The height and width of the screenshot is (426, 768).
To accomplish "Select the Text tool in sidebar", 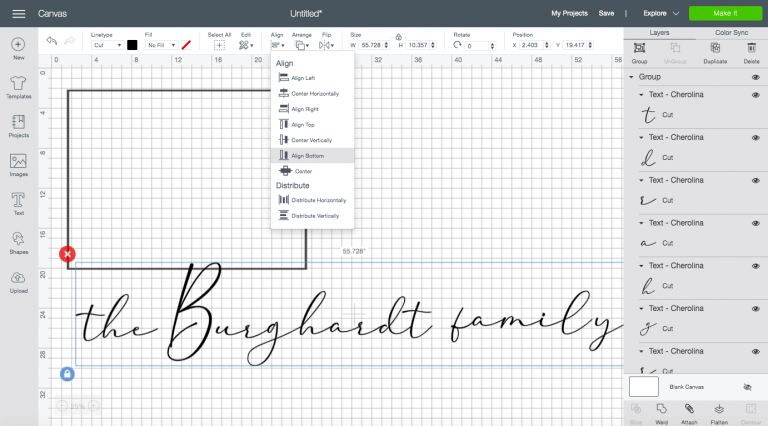I will tap(18, 201).
